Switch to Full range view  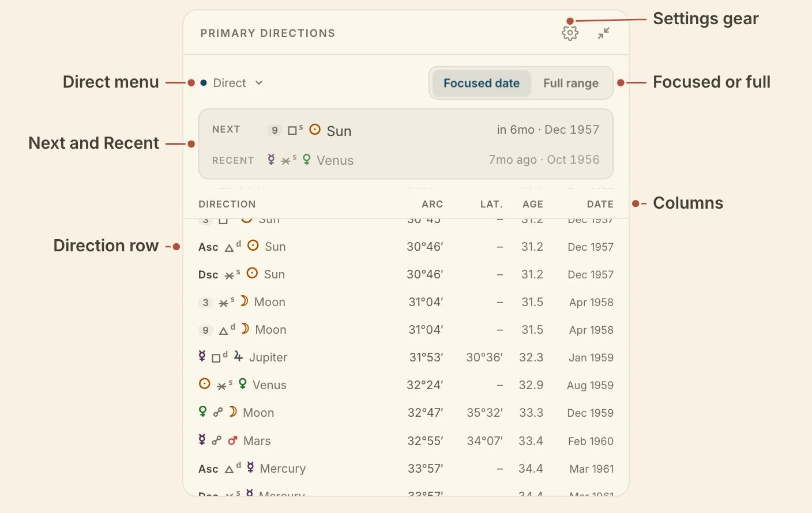click(571, 83)
